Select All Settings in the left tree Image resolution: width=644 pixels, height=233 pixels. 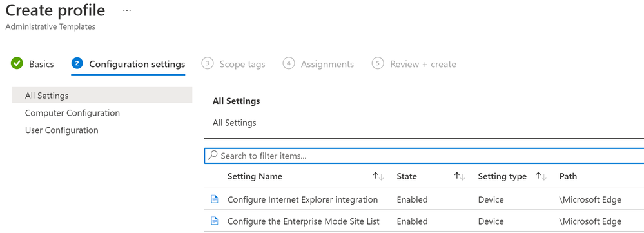tap(102, 96)
